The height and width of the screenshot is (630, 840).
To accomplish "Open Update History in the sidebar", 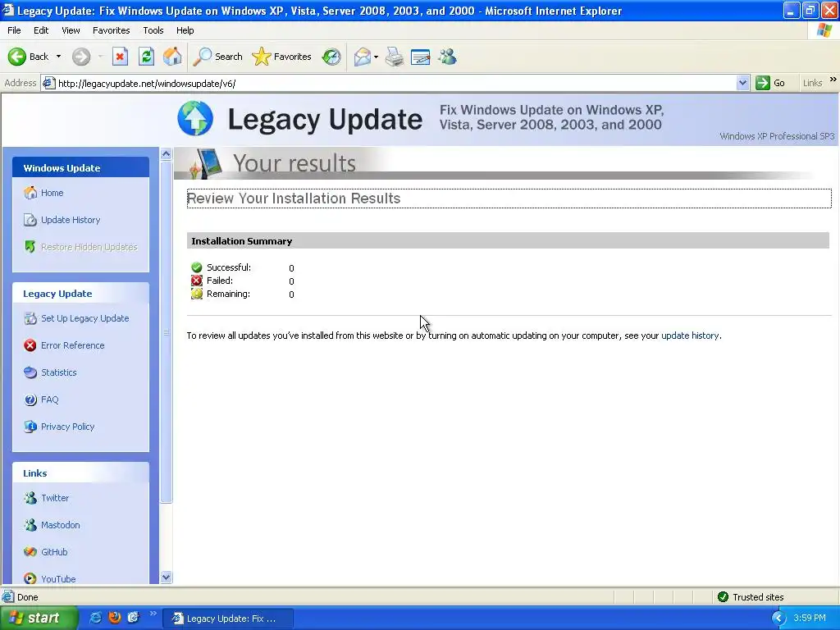I will [71, 220].
